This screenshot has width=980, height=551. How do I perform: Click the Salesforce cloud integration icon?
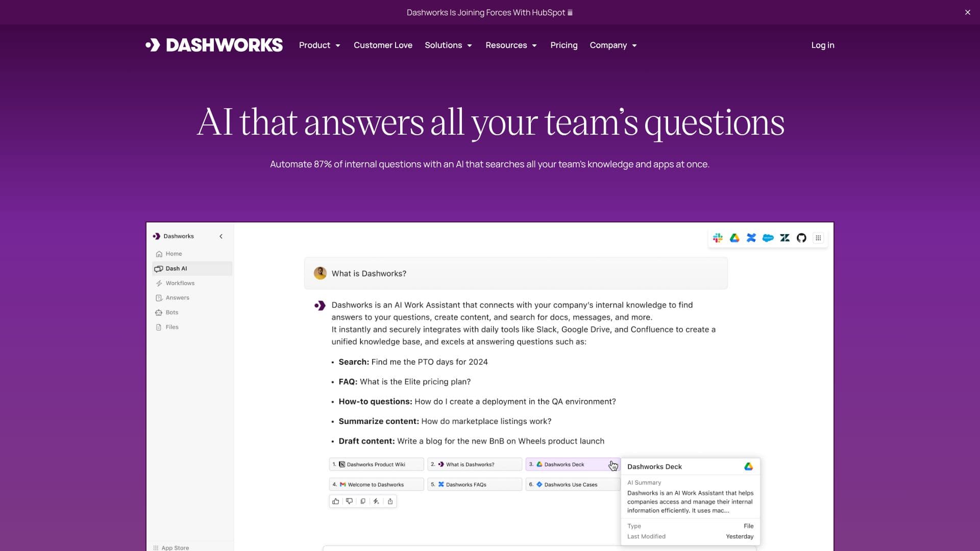coord(768,238)
